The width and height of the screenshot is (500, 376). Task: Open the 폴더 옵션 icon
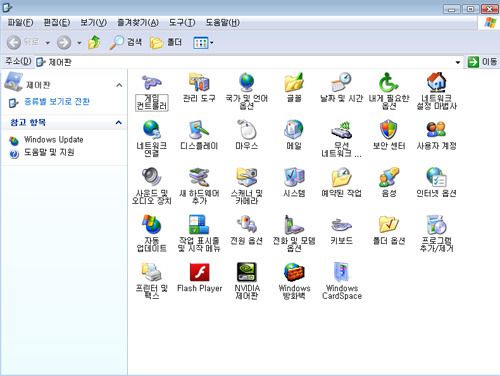(389, 224)
